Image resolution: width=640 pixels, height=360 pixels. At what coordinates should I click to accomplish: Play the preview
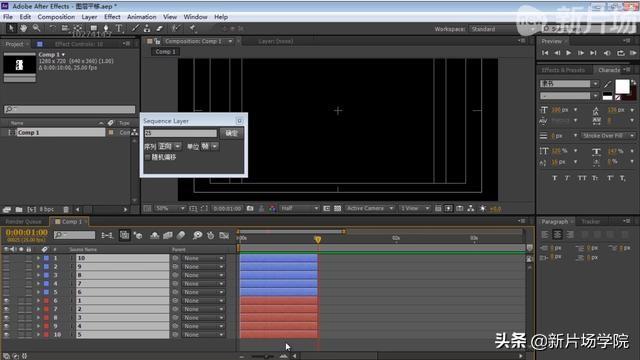click(x=569, y=53)
